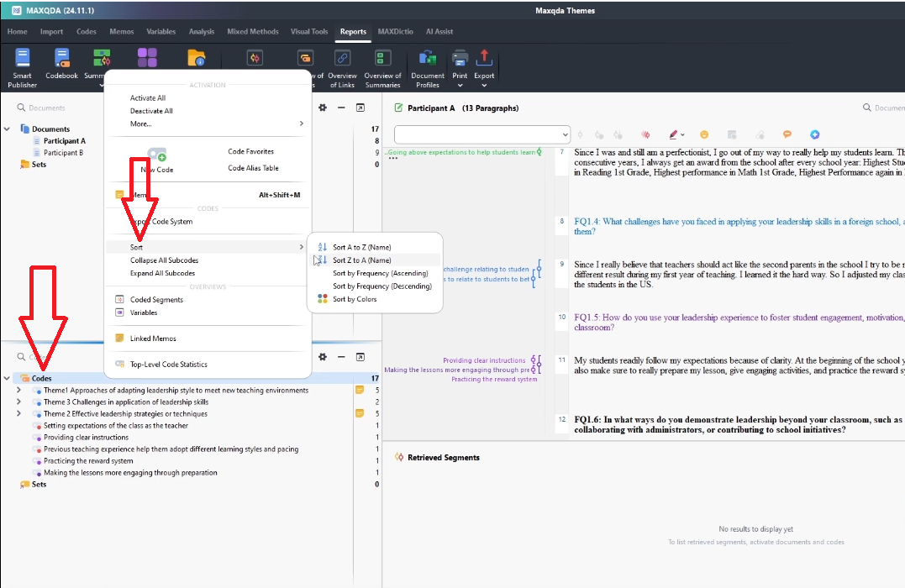The image size is (905, 588).
Task: Click the Codebook ribbon icon
Action: tap(61, 67)
